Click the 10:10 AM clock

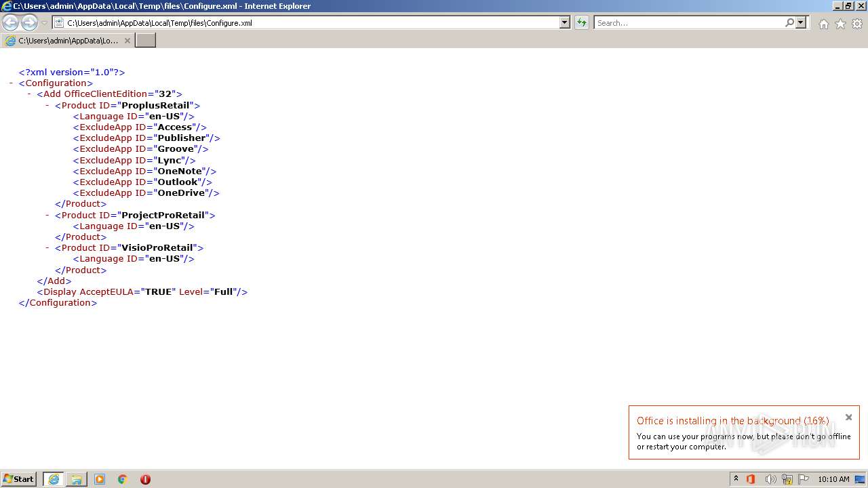[x=833, y=479]
